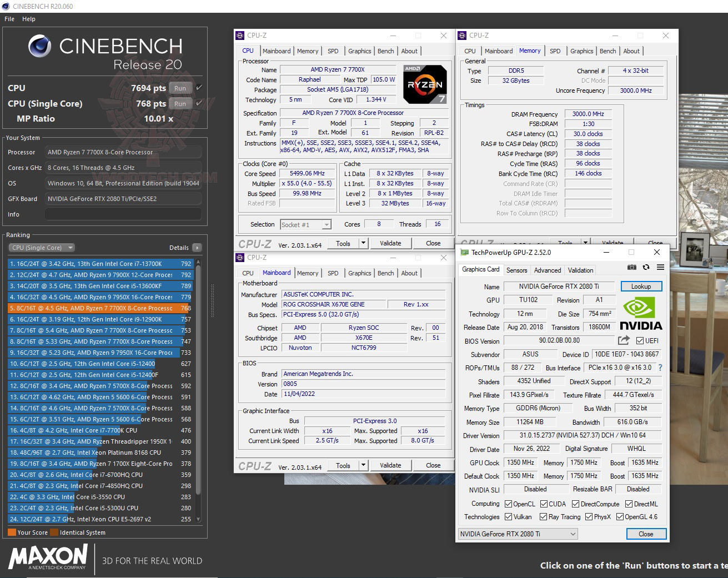
Task: Open the Tools dropdown arrow in CPU-Z CPU window
Action: pos(363,243)
